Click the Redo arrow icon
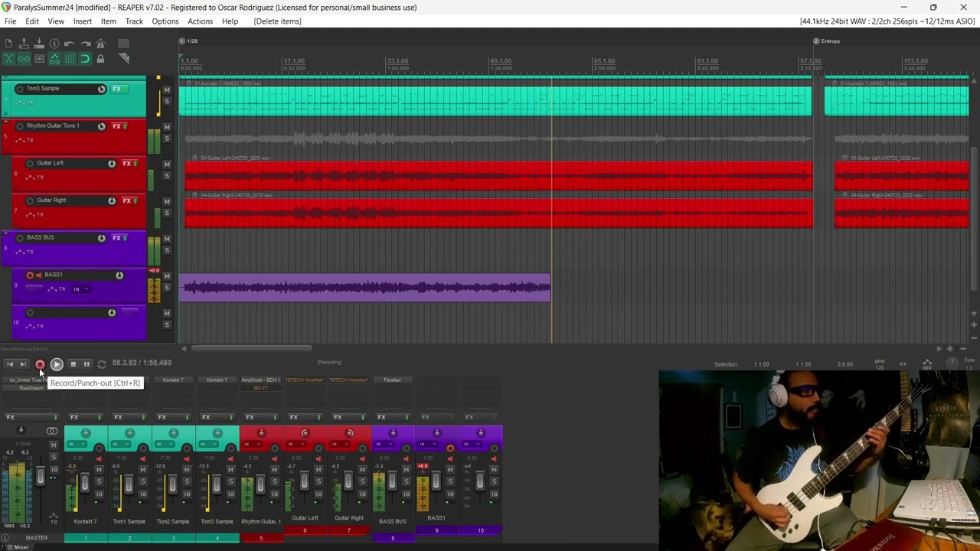This screenshot has height=551, width=980. [85, 44]
